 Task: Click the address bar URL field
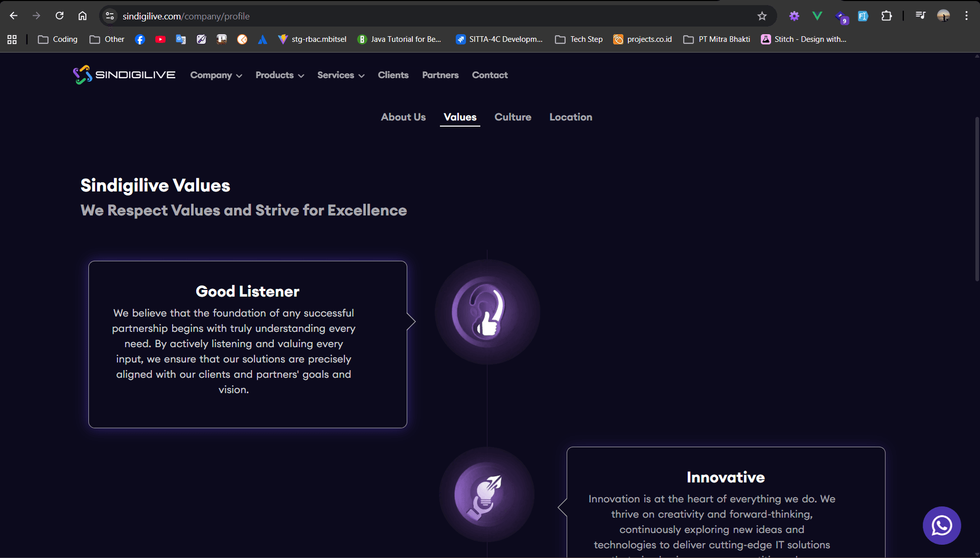pyautogui.click(x=409, y=16)
